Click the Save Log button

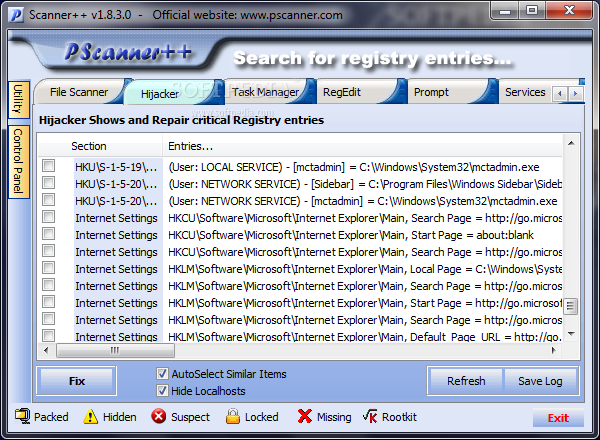point(540,381)
